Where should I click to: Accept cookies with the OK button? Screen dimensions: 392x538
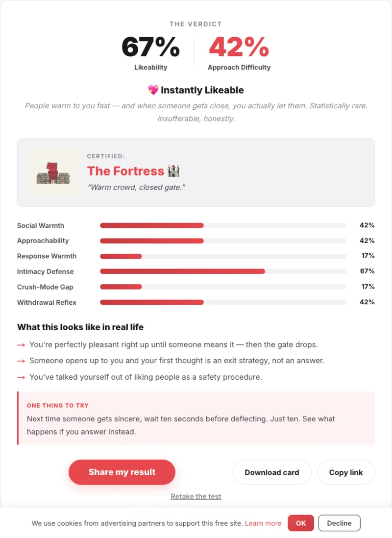(301, 523)
